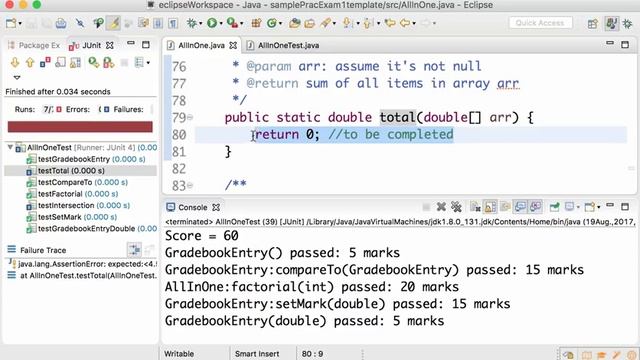Click the Search flashlight icon
Image resolution: width=640 pixels, height=360 pixels.
[x=326, y=23]
